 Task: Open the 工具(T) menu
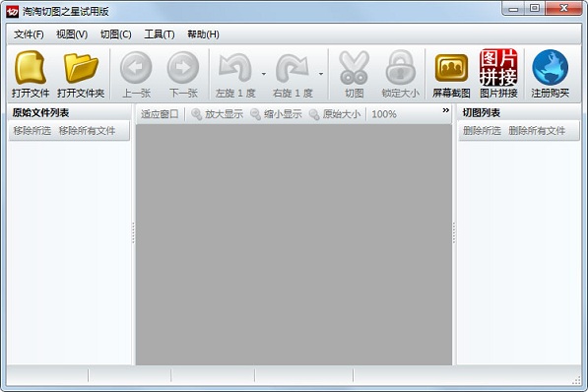pos(160,34)
